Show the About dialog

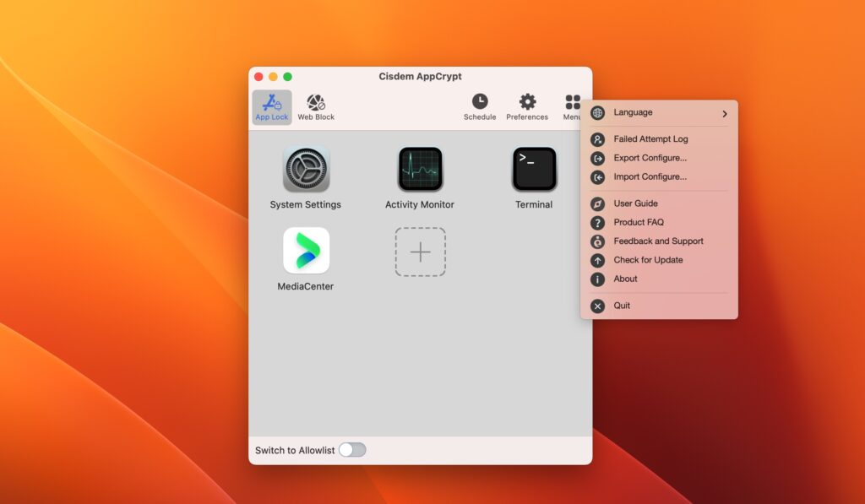(624, 278)
